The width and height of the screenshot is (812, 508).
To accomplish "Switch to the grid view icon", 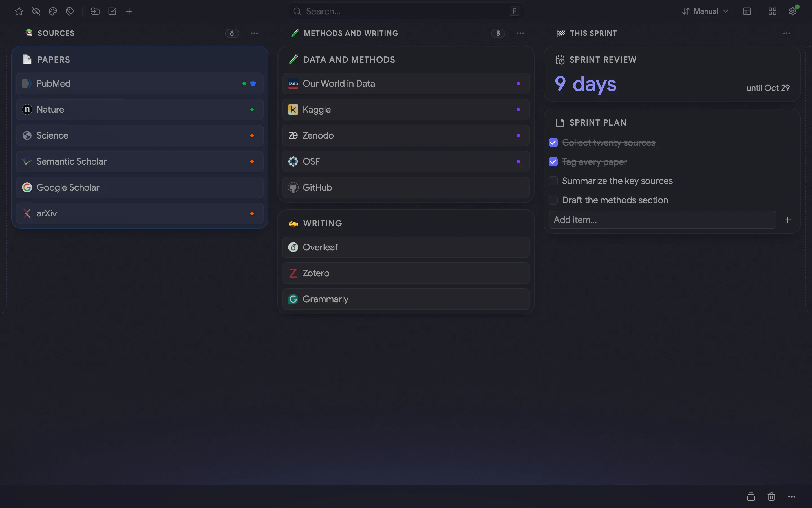I will [x=773, y=11].
